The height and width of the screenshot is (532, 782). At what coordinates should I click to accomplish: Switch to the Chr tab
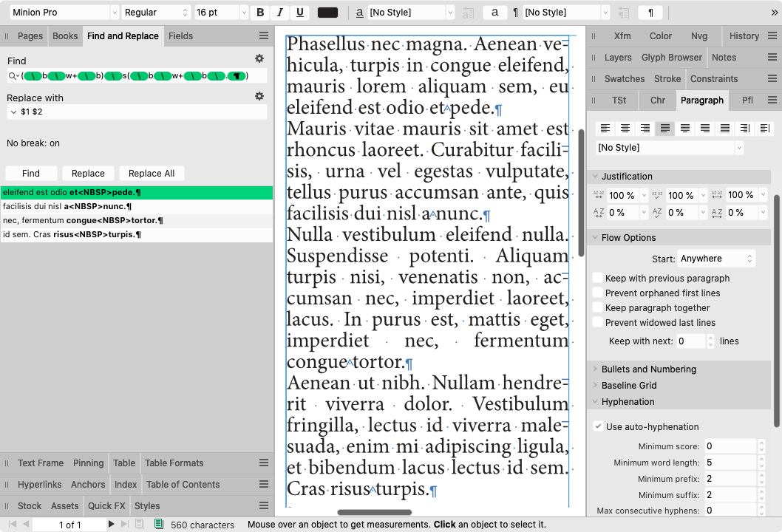(x=657, y=100)
